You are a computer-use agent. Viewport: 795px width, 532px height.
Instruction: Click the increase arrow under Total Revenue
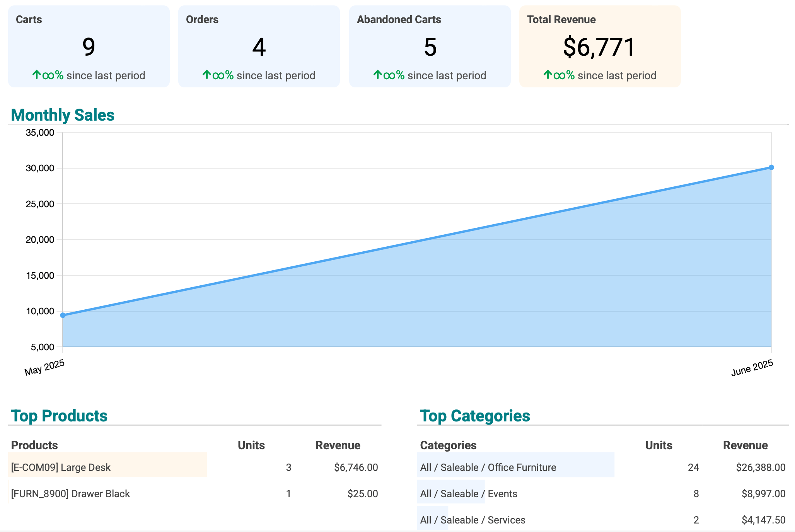(x=549, y=74)
